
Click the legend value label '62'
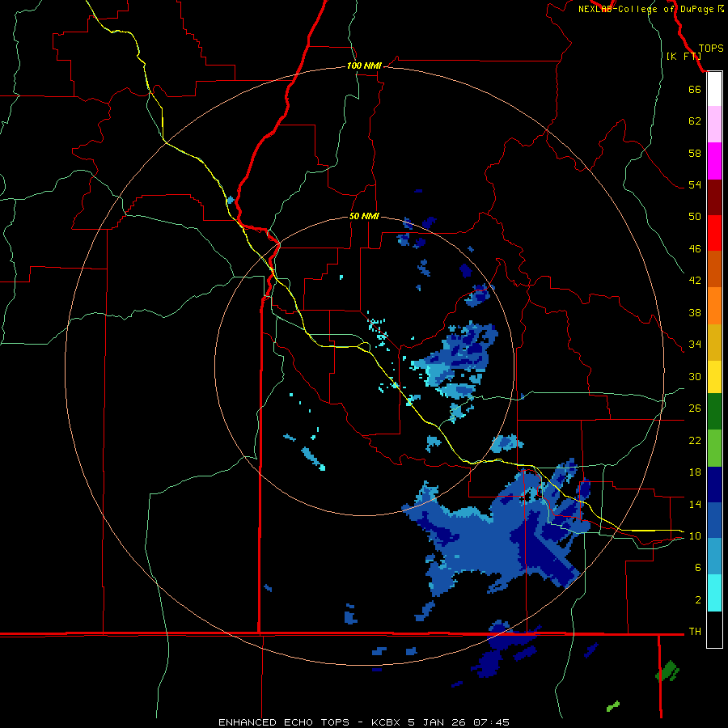tap(695, 121)
